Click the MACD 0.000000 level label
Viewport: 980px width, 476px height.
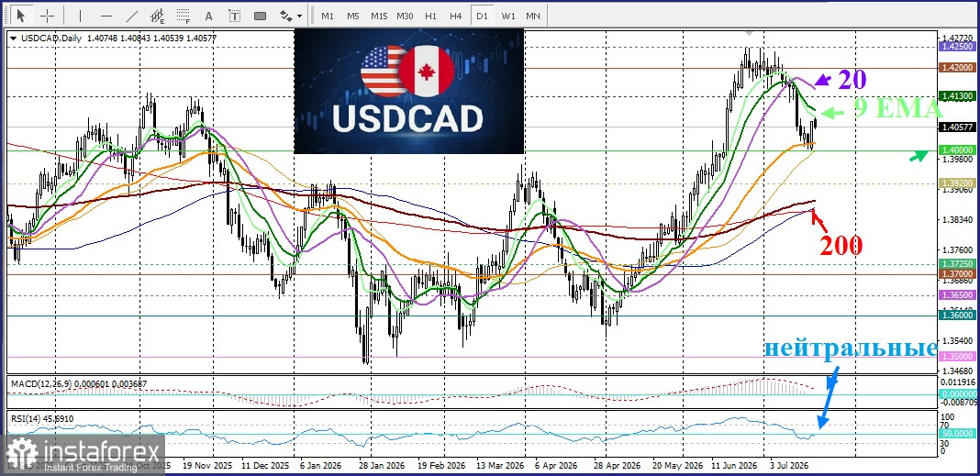pos(958,394)
